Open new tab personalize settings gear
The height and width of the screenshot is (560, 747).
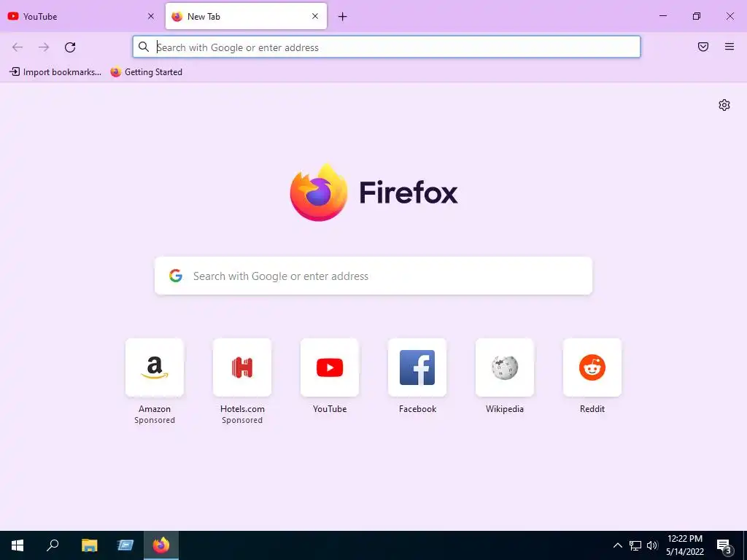tap(724, 105)
